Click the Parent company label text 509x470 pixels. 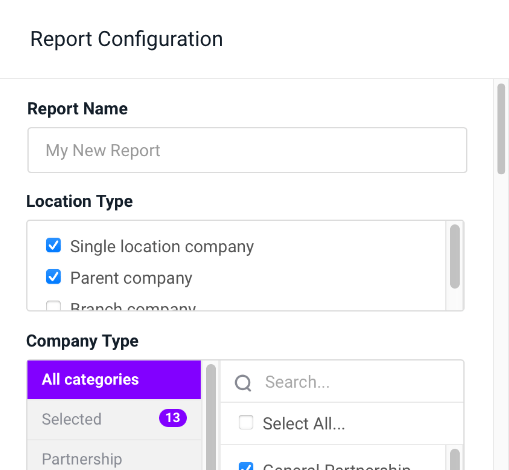(x=131, y=278)
